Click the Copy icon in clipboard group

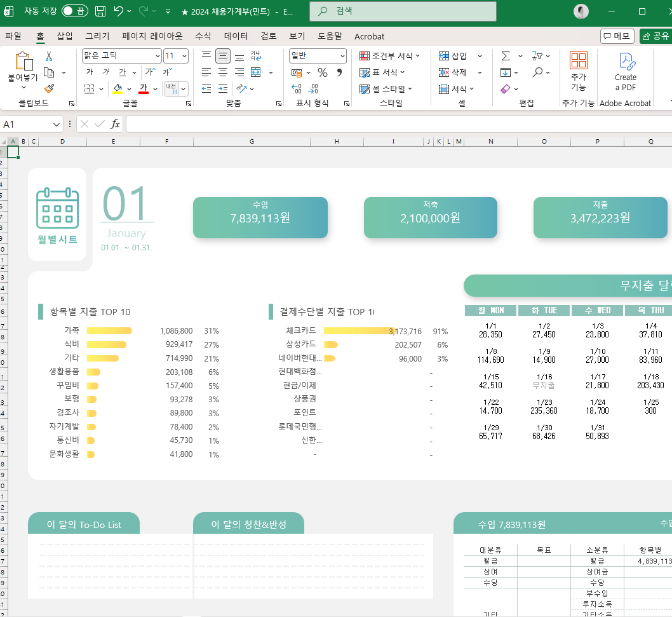(50, 72)
